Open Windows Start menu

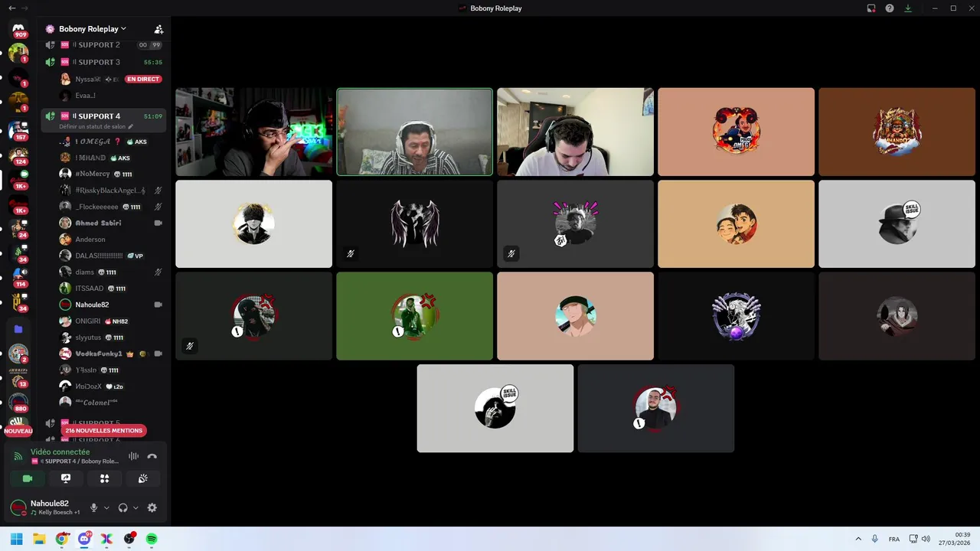tap(16, 539)
